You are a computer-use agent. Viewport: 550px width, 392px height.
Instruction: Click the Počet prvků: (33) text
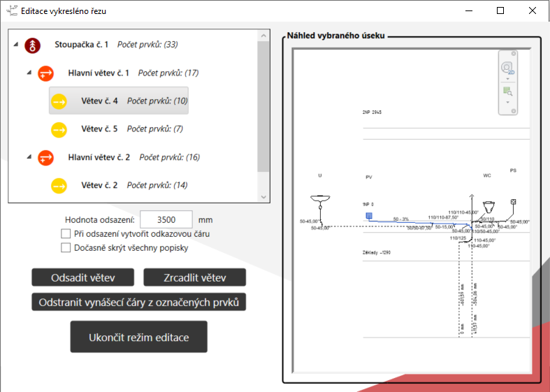coord(147,45)
